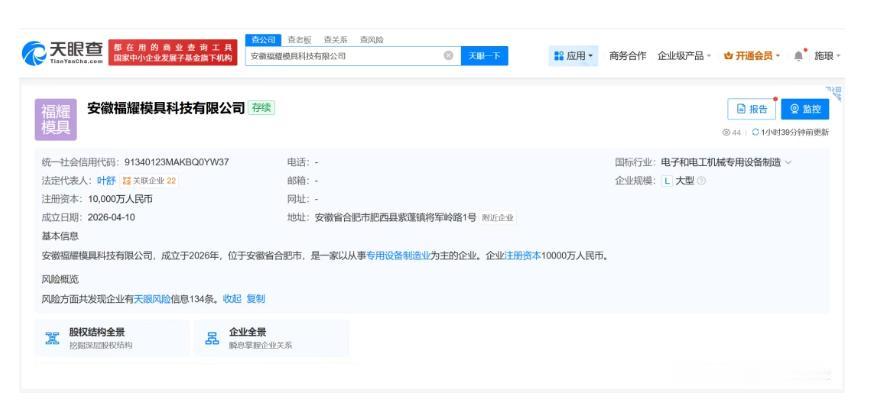870x402 pixels.
Task: Click the 大型 enterprise scale label
Action: (x=685, y=181)
